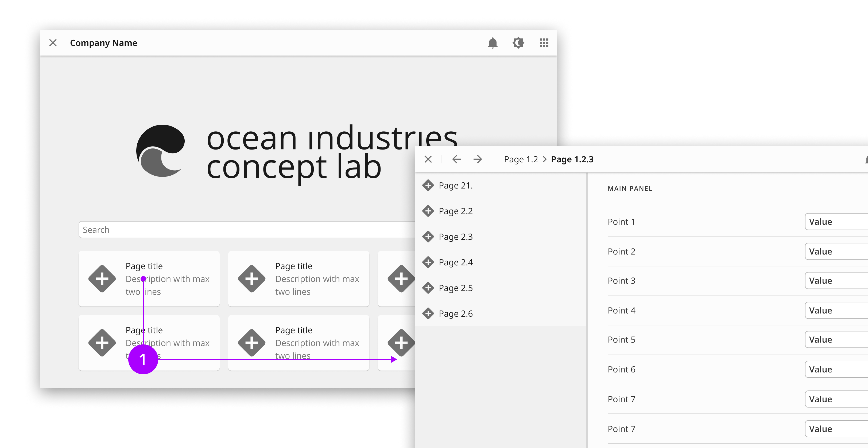Click the Value field for Point 5
Screen dimensions: 868x448
point(837,339)
